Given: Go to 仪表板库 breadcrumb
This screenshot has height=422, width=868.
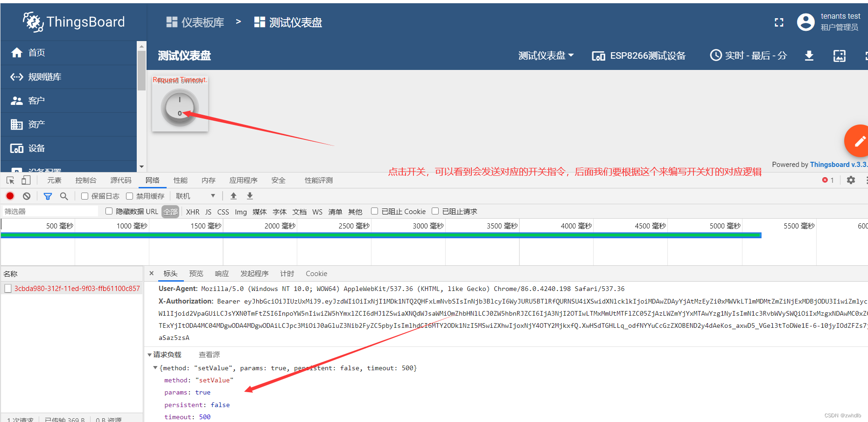Looking at the screenshot, I should click(x=195, y=22).
